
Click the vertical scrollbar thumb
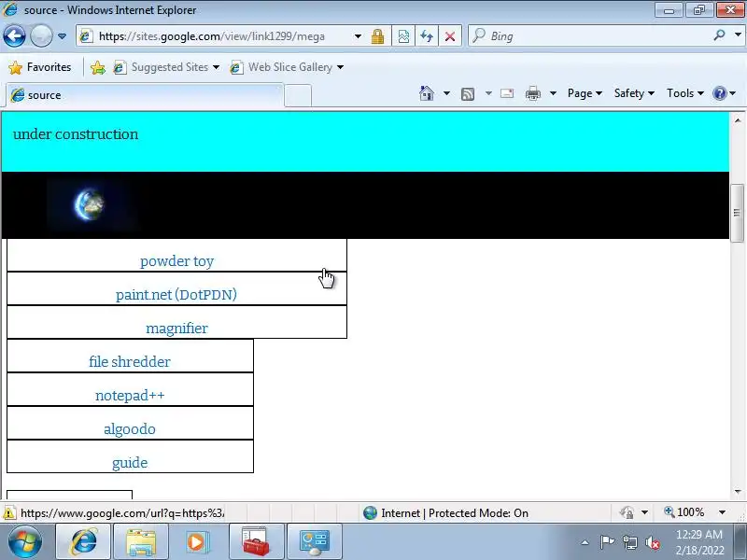(x=737, y=213)
